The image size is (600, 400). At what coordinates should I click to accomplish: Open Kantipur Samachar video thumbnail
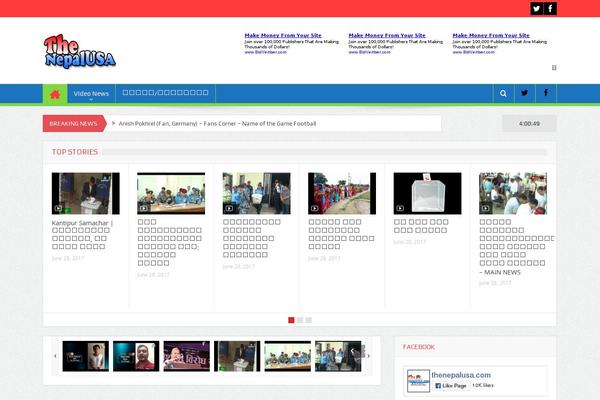[86, 193]
